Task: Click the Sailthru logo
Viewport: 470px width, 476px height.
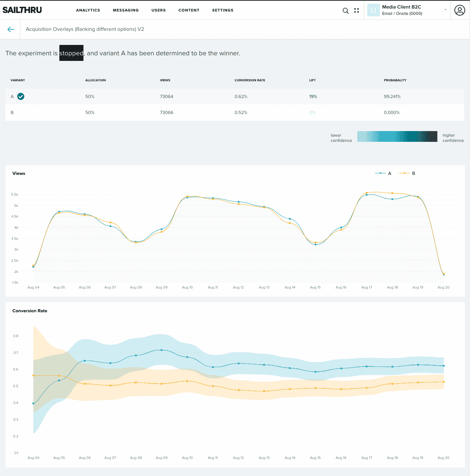Action: 22,10
